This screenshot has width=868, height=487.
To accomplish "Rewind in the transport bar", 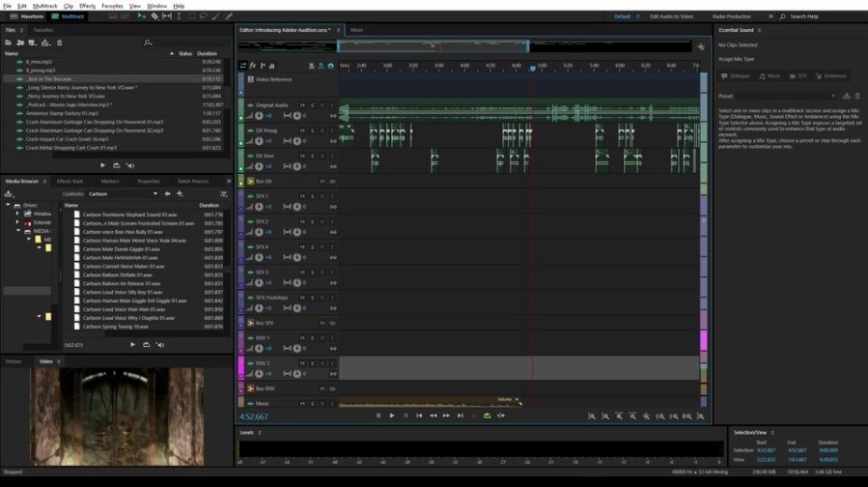I will (433, 415).
